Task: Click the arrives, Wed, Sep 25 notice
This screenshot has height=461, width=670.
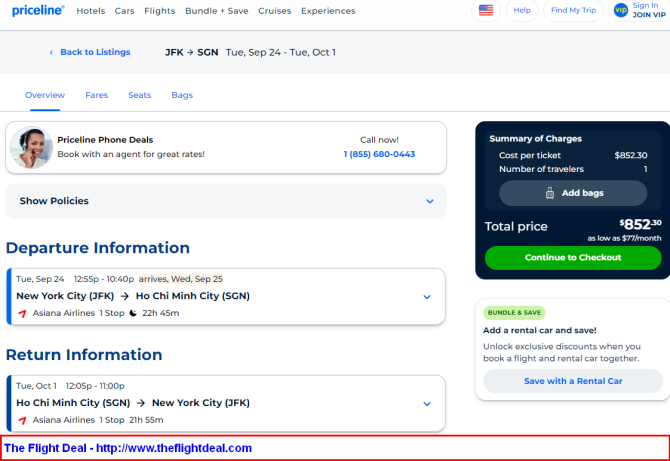Action: tap(181, 279)
